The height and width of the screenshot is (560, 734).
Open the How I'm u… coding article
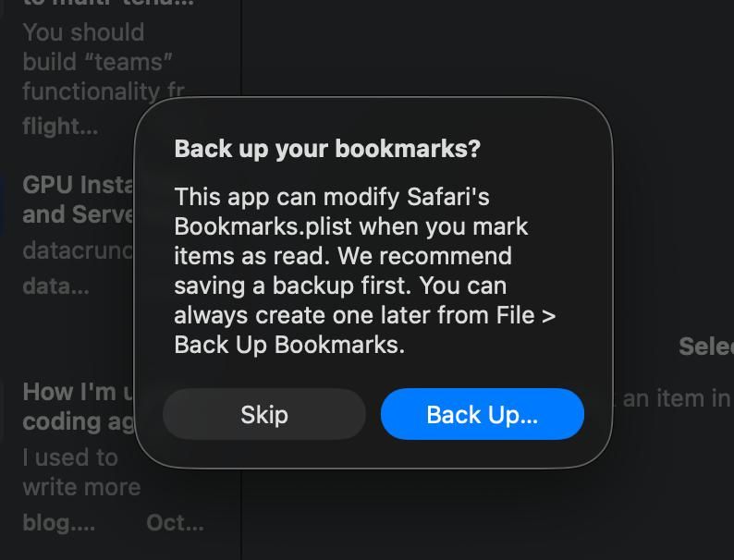[x=78, y=407]
